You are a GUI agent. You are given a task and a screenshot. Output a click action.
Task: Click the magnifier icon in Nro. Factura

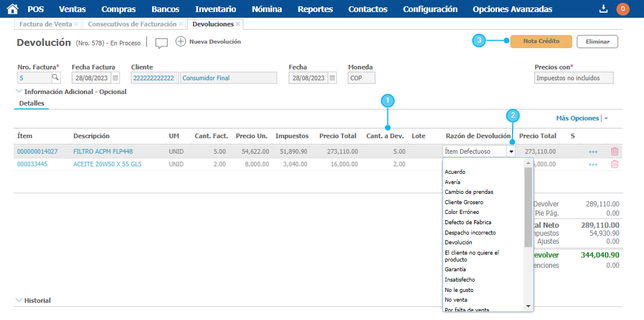56,78
